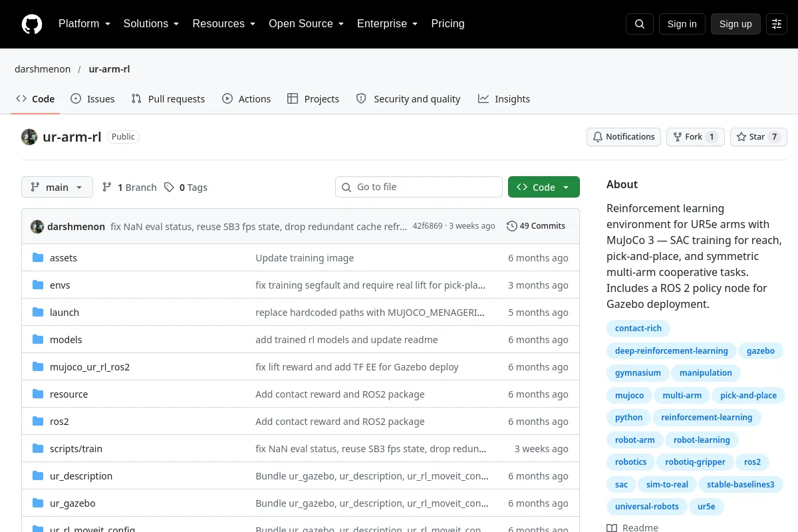Select the deep-reinforcement-learning topic tag
798x532 pixels.
click(x=671, y=351)
